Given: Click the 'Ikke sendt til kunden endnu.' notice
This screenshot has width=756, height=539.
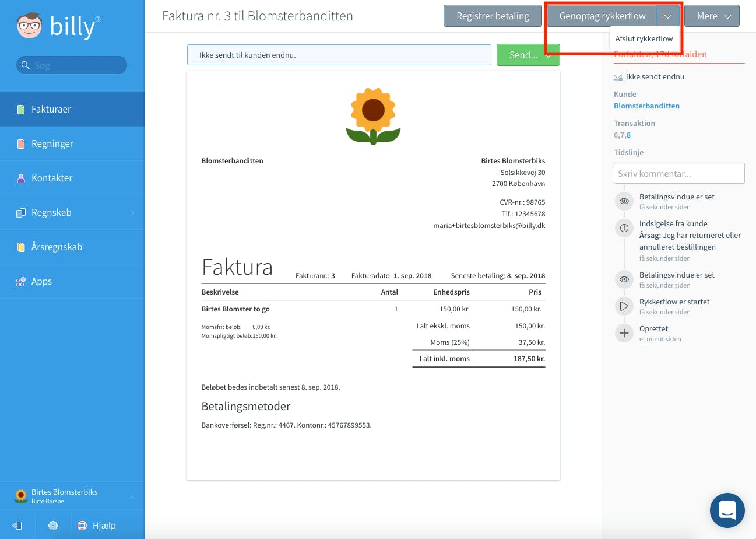Looking at the screenshot, I should pyautogui.click(x=339, y=55).
